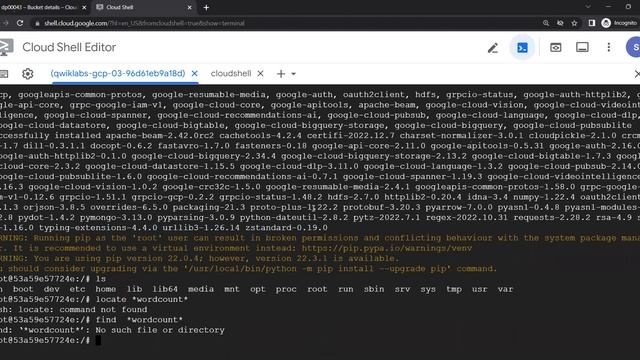Switch to the qwiklabs-gcp-03 terminal tab
640x360 pixels.
coord(118,73)
